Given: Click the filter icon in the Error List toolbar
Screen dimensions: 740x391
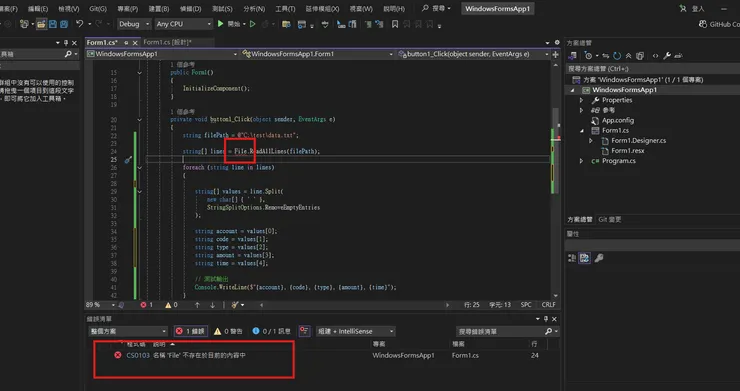Looking at the screenshot, I should [x=304, y=331].
